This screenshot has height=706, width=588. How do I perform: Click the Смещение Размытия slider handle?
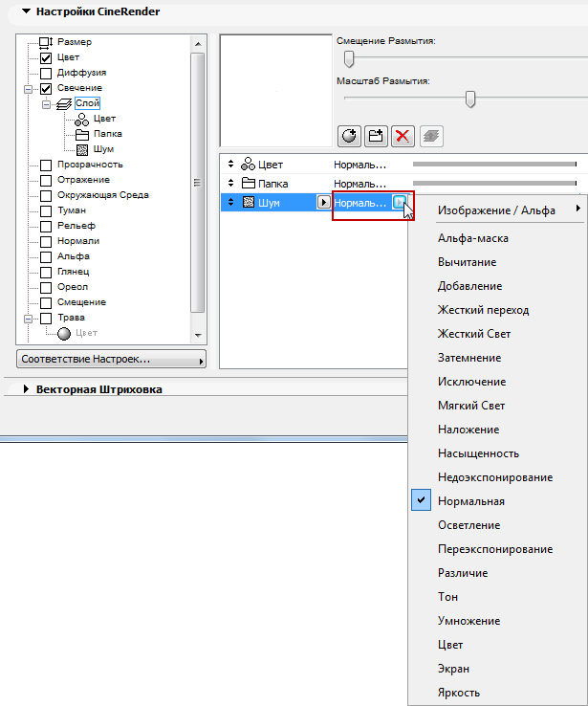point(349,58)
